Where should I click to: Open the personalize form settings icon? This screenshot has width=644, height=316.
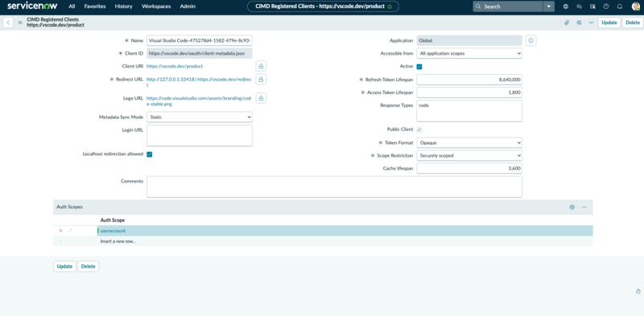click(x=579, y=23)
